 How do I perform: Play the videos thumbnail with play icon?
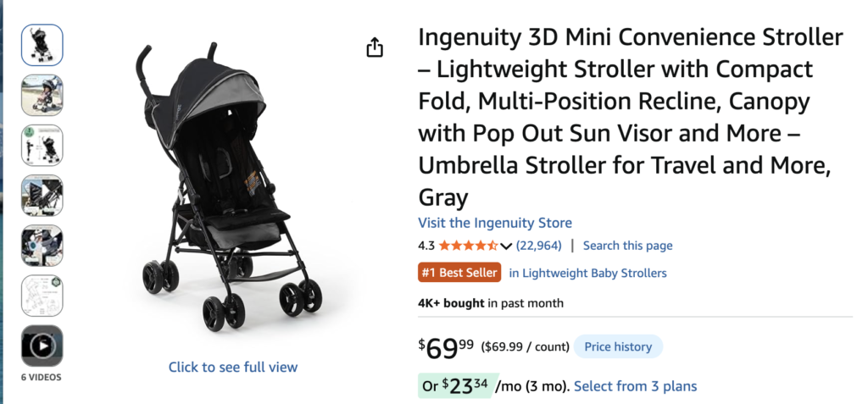pyautogui.click(x=42, y=346)
